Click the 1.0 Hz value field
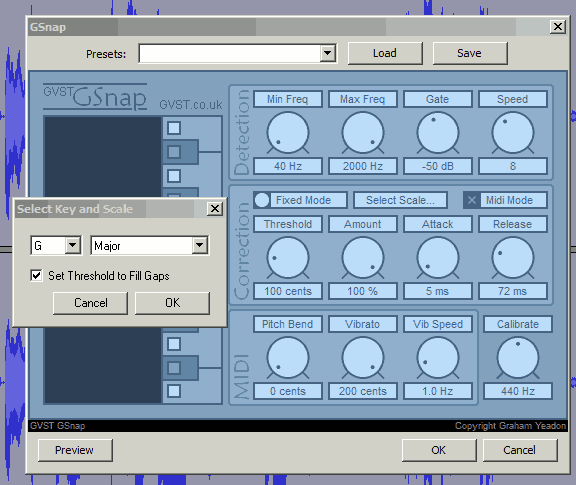Screen dimensions: 576x485 point(438,391)
